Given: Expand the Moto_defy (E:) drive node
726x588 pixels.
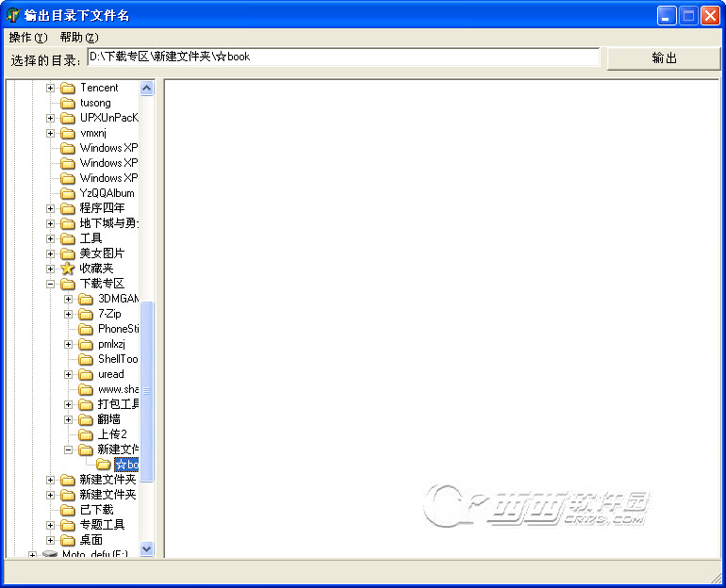Looking at the screenshot, I should coord(32,554).
